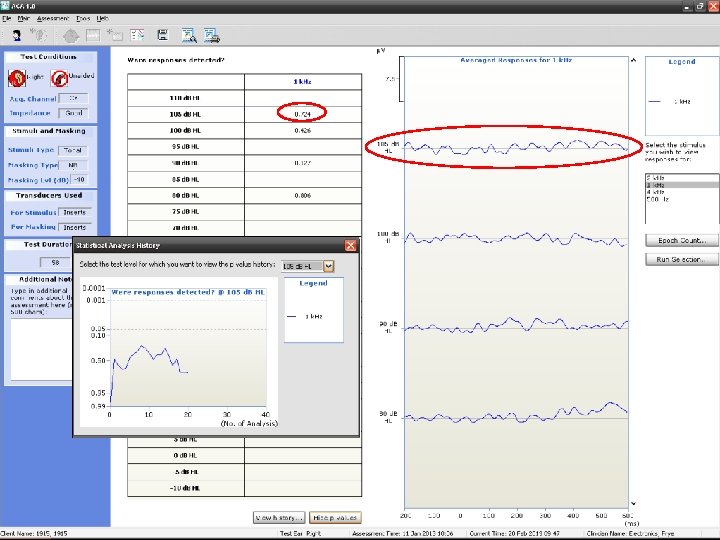Close the Statistical Analysis History dialog
720x540 pixels.
pos(350,245)
